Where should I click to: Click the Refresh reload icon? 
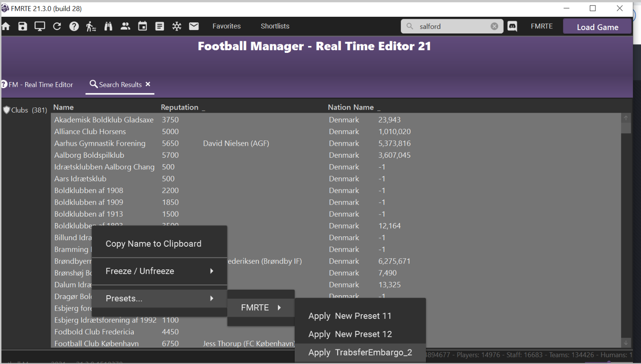(x=57, y=26)
